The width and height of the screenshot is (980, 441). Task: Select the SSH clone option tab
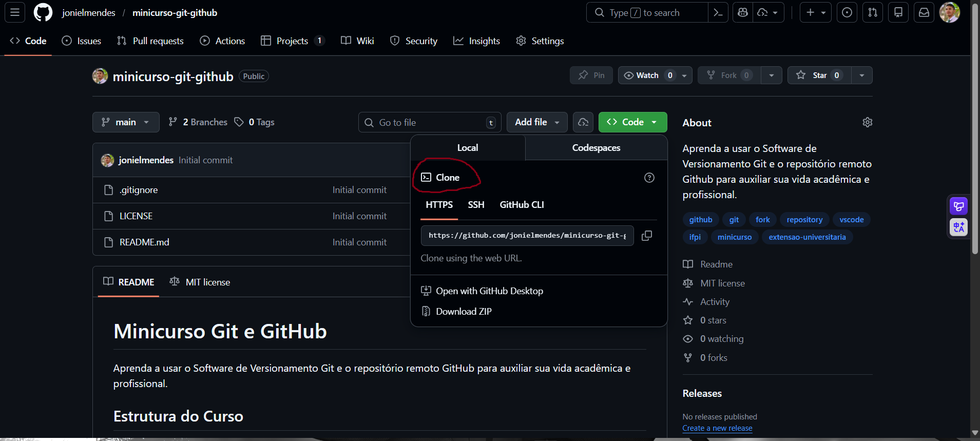(476, 205)
